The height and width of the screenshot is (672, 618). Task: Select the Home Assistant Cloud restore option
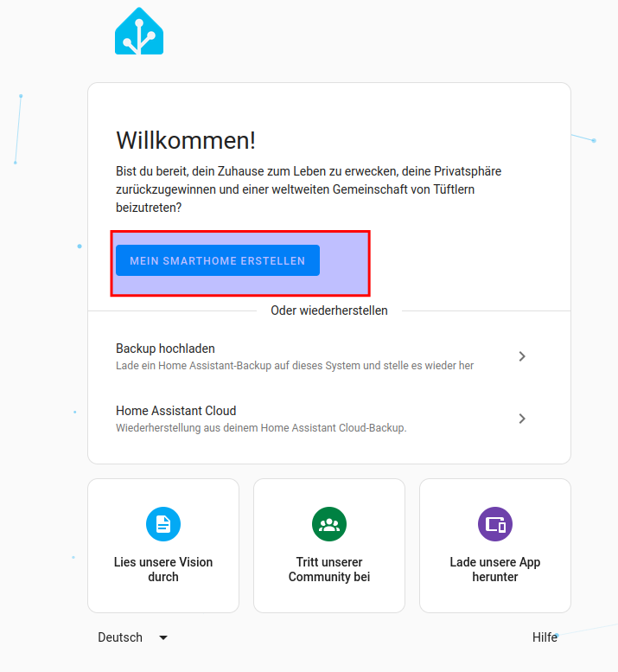click(176, 411)
